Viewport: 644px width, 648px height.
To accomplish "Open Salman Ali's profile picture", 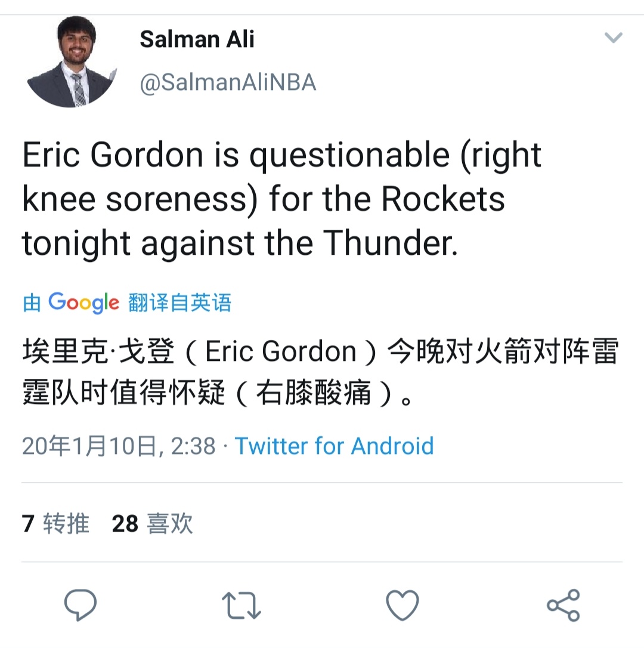I will pos(72,63).
